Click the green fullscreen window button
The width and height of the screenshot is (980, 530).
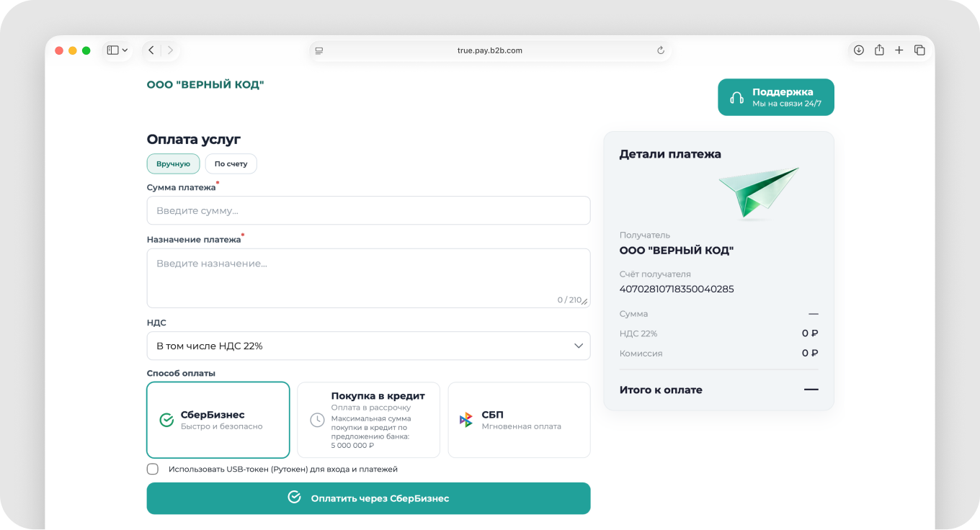[86, 50]
